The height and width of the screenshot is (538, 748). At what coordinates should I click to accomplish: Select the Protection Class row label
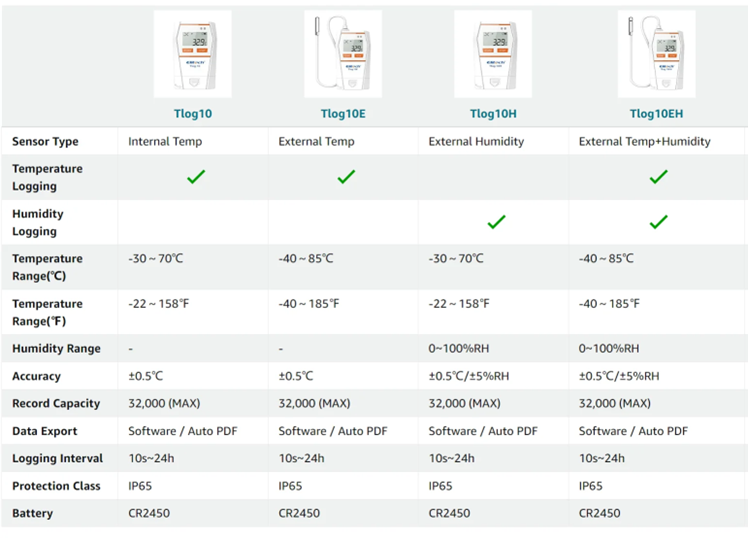[x=56, y=486]
